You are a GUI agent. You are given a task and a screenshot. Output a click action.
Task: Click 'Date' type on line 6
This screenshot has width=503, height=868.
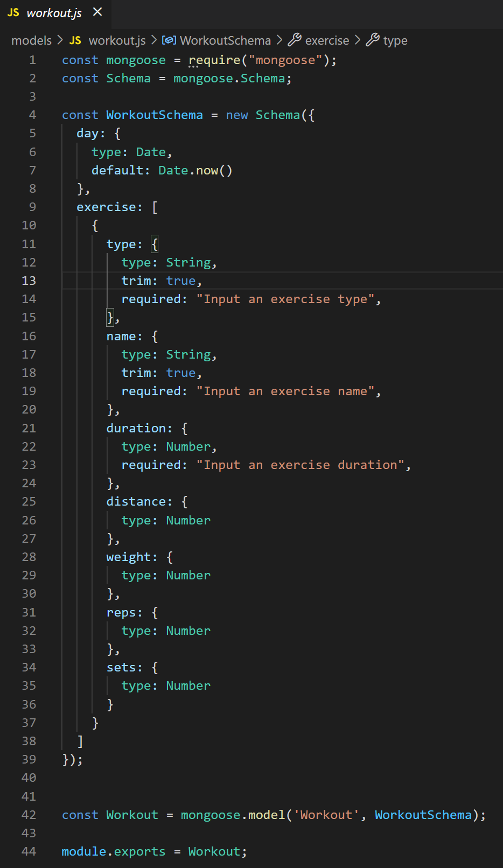tap(151, 152)
